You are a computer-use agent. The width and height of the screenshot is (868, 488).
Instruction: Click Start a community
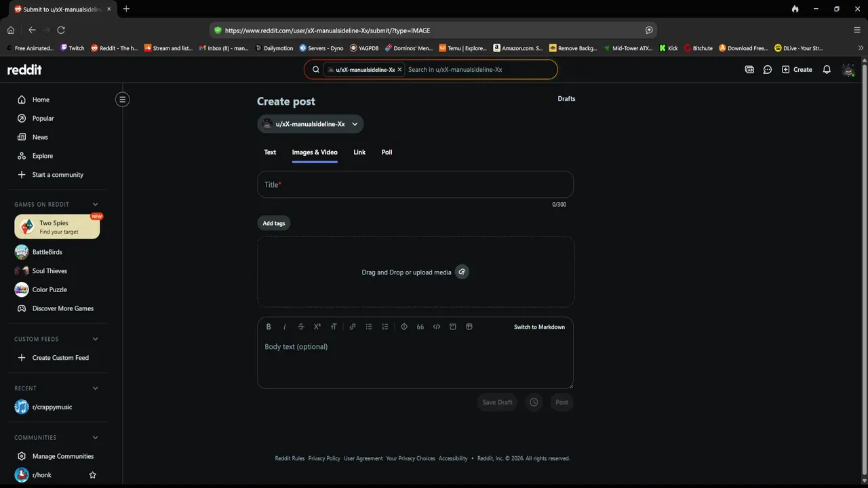coord(58,175)
